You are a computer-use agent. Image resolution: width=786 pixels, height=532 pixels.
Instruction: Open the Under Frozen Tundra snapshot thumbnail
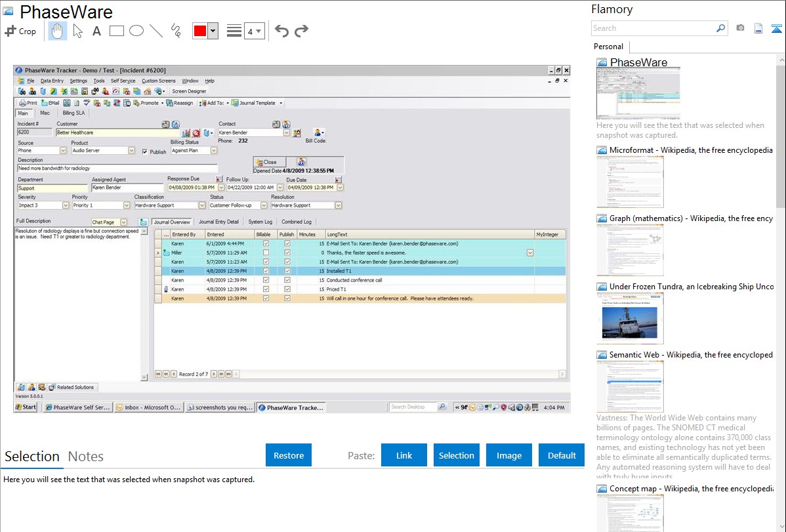tap(630, 318)
